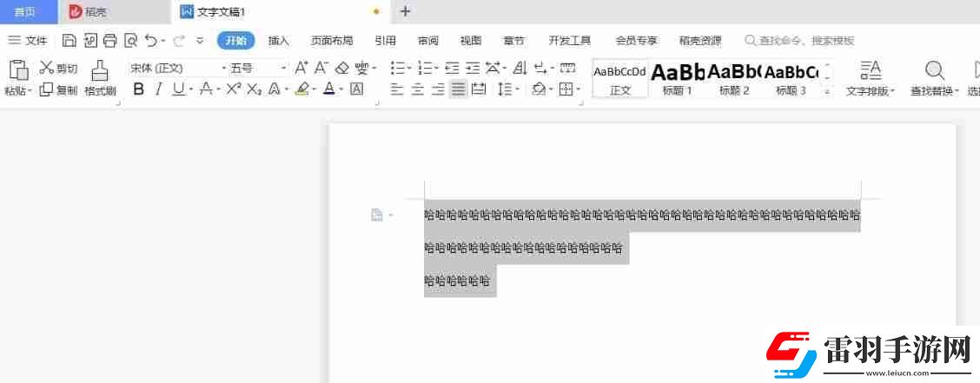Click the format painter (格式刷) icon

(100, 71)
